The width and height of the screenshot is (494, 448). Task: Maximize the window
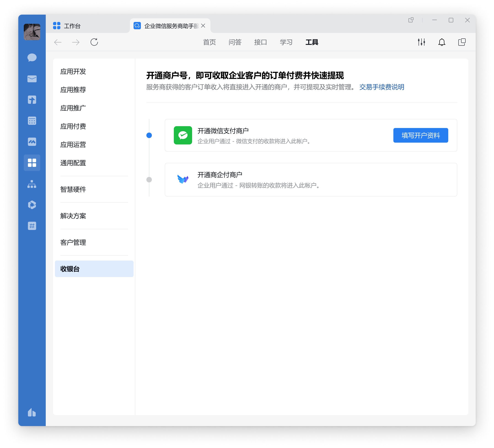[451, 20]
